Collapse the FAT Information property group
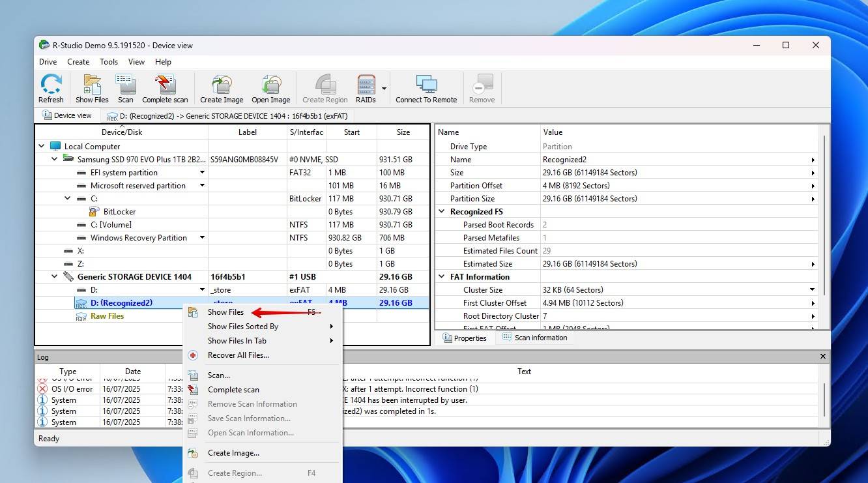The height and width of the screenshot is (483, 868). tap(442, 277)
